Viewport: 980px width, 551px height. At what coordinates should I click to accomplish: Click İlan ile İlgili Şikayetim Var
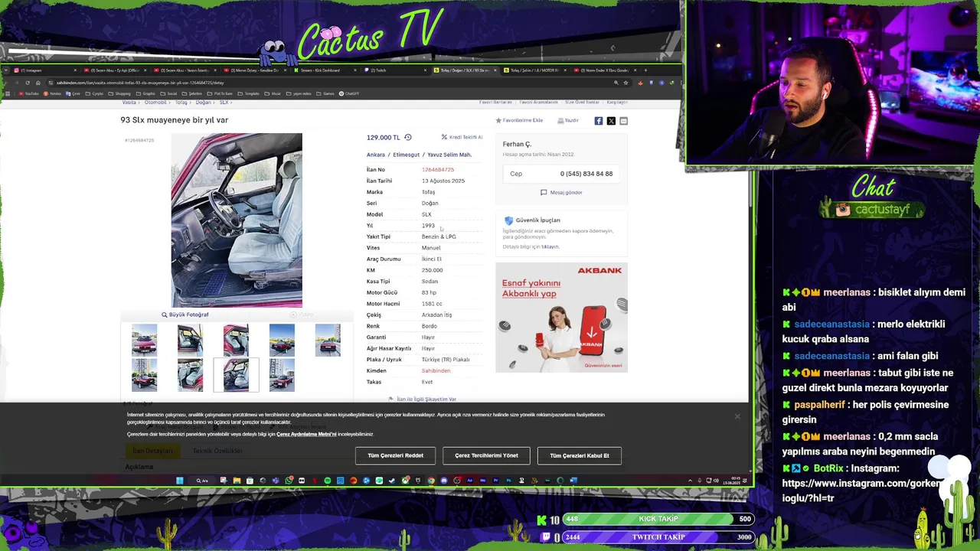click(422, 399)
